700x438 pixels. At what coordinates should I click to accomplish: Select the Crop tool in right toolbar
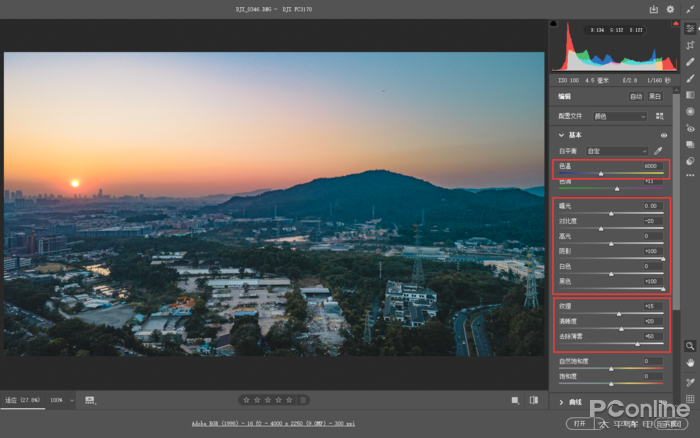690,45
